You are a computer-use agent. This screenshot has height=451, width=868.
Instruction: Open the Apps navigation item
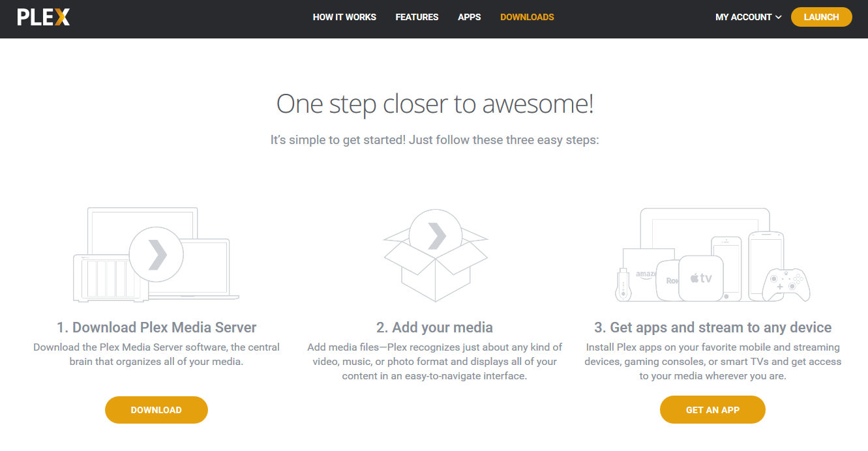tap(469, 17)
